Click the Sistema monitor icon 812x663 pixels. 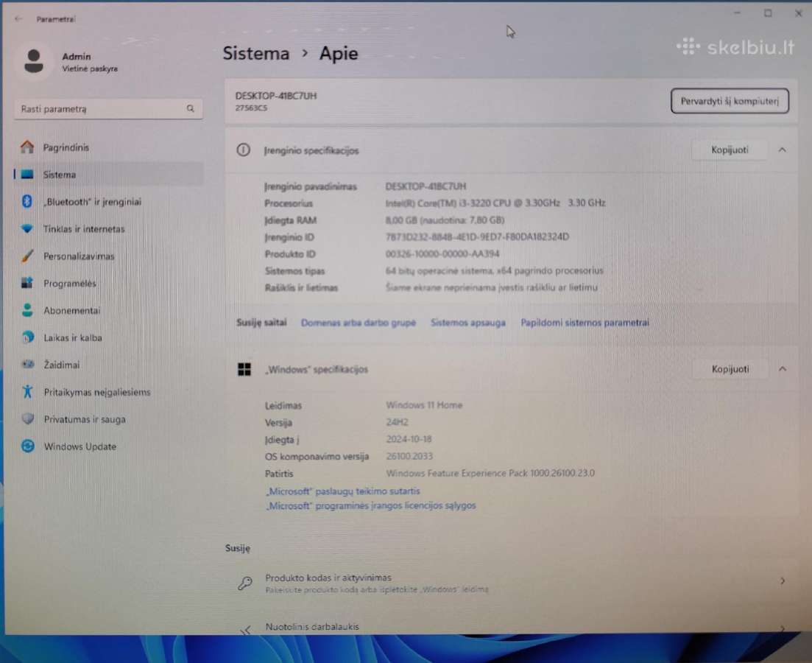pyautogui.click(x=27, y=175)
